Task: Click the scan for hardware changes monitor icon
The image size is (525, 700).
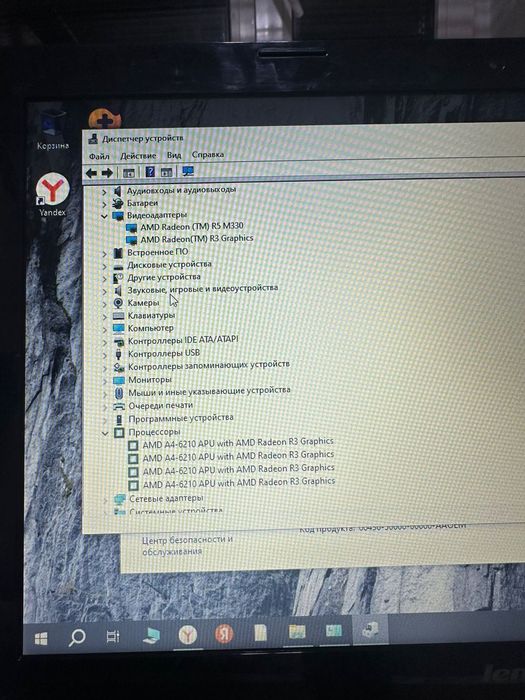Action: (188, 171)
